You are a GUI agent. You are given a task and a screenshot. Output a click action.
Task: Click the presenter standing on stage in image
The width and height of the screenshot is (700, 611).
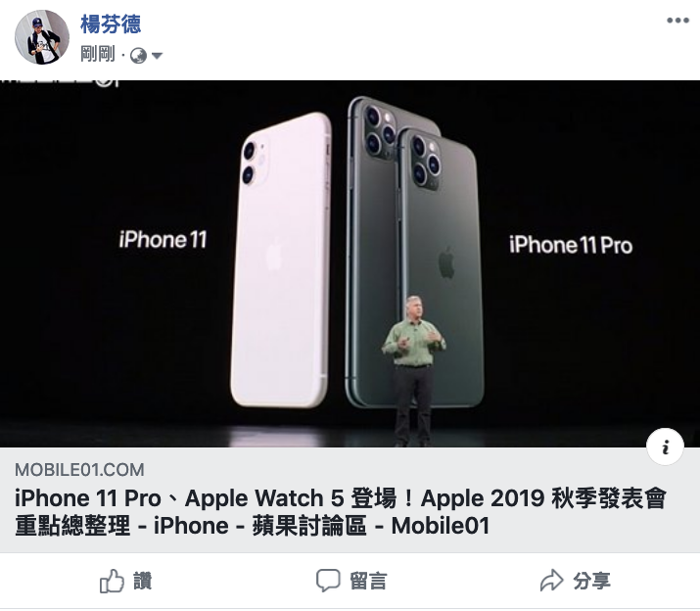(x=413, y=371)
